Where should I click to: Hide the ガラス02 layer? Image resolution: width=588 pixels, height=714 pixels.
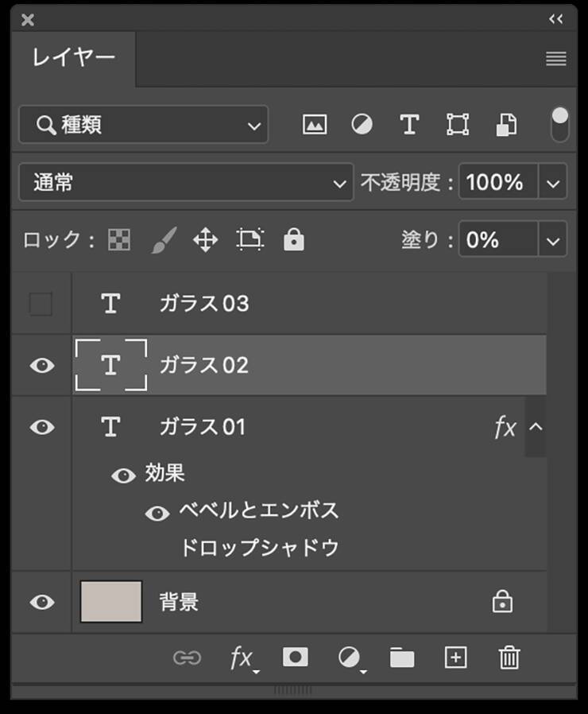[x=41, y=366]
